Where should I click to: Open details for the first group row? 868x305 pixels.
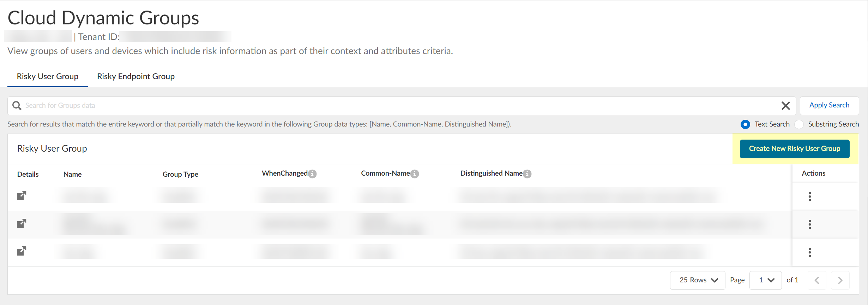[x=22, y=195]
